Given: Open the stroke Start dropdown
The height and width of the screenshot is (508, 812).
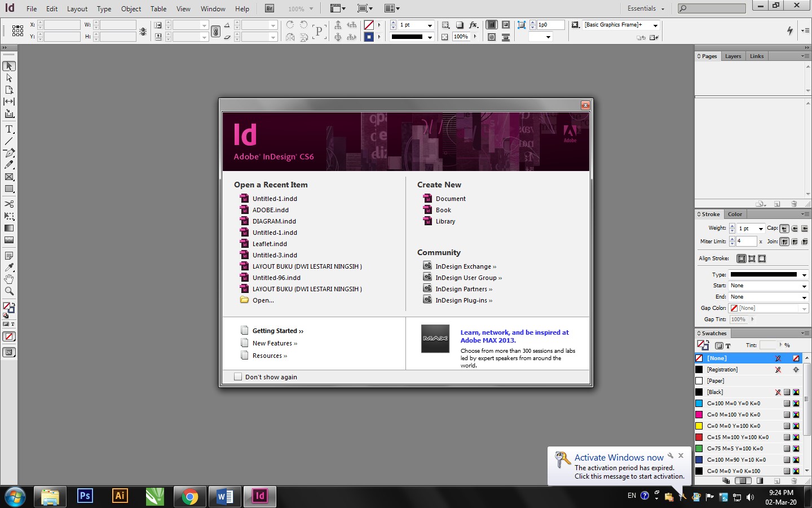Looking at the screenshot, I should pyautogui.click(x=769, y=286).
